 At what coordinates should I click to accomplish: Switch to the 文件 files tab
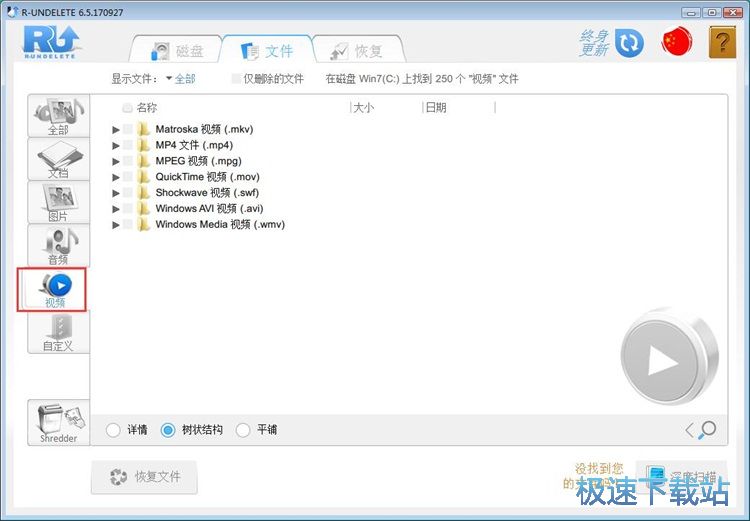tap(266, 50)
